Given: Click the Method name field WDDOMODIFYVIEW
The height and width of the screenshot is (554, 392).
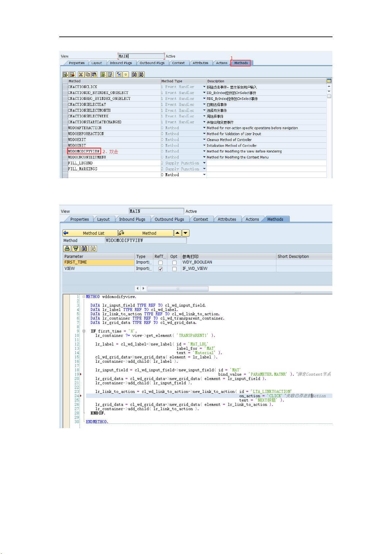Looking at the screenshot, I should tap(146, 240).
